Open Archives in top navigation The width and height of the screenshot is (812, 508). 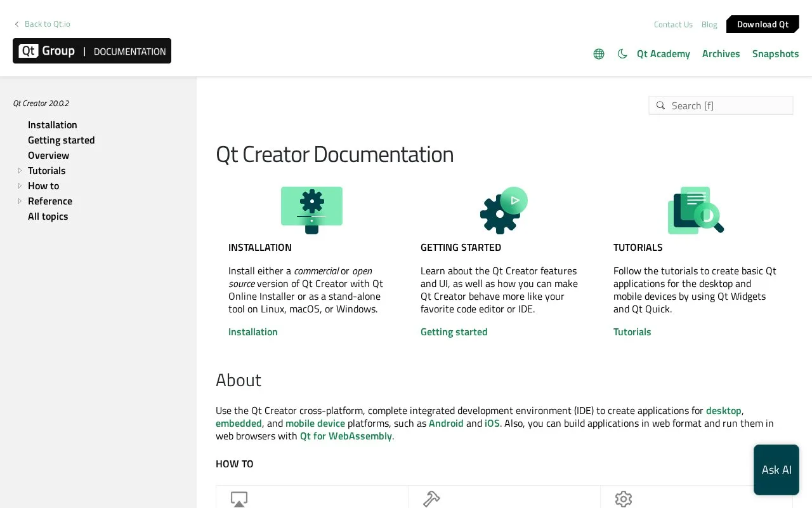[721, 54]
